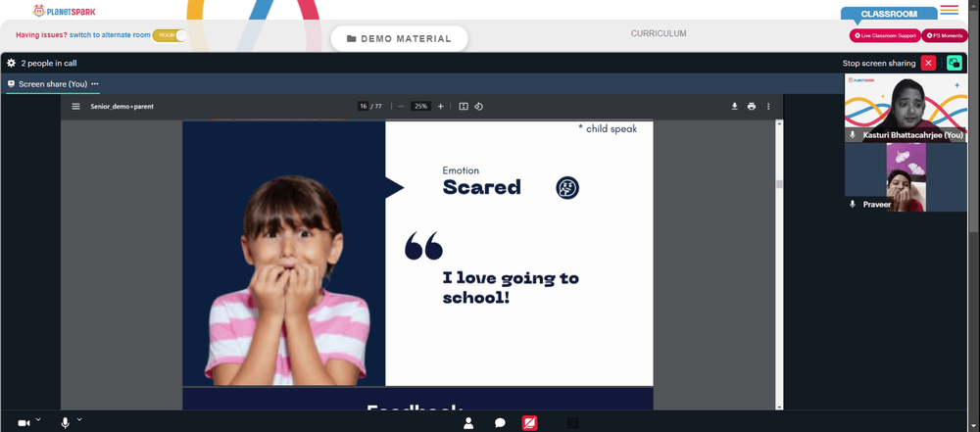Switch to the CURRICULUM tab
The height and width of the screenshot is (432, 980).
pyautogui.click(x=659, y=33)
